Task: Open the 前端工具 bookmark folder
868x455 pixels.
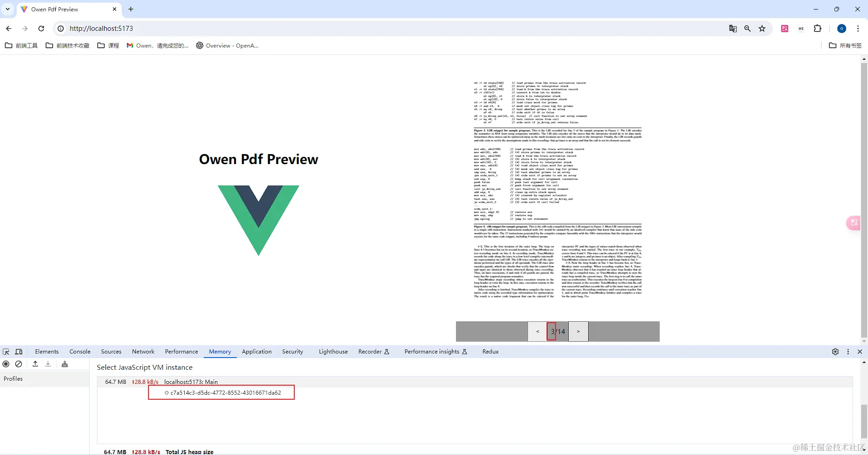Action: [x=21, y=45]
